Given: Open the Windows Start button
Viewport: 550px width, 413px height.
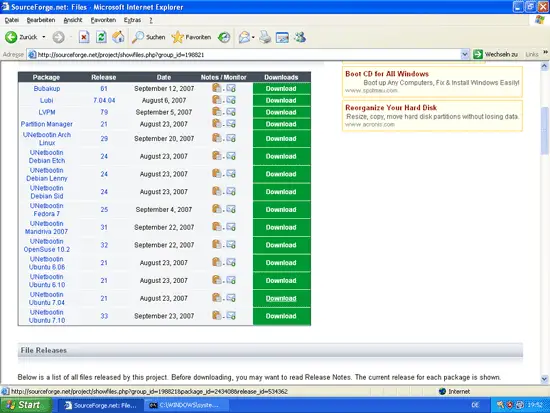Looking at the screenshot, I should tap(25, 405).
